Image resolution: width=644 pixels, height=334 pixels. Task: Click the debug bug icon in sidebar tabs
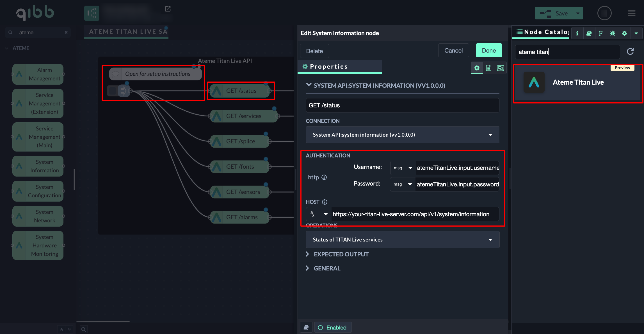point(613,33)
